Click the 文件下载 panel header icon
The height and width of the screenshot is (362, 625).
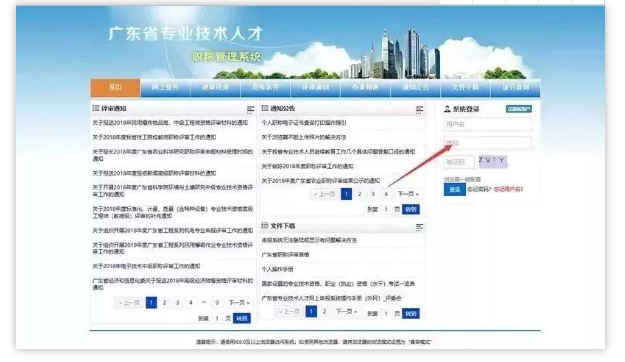pos(265,226)
